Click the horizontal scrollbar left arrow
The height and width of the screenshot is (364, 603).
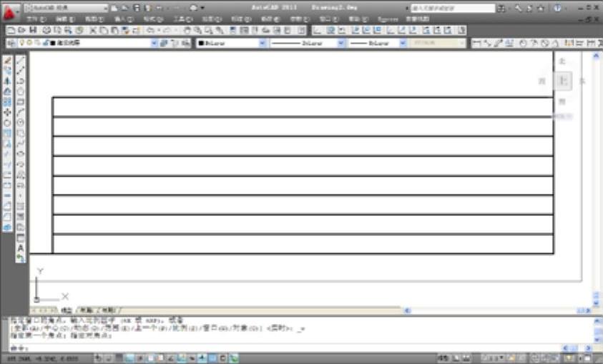[x=407, y=310]
